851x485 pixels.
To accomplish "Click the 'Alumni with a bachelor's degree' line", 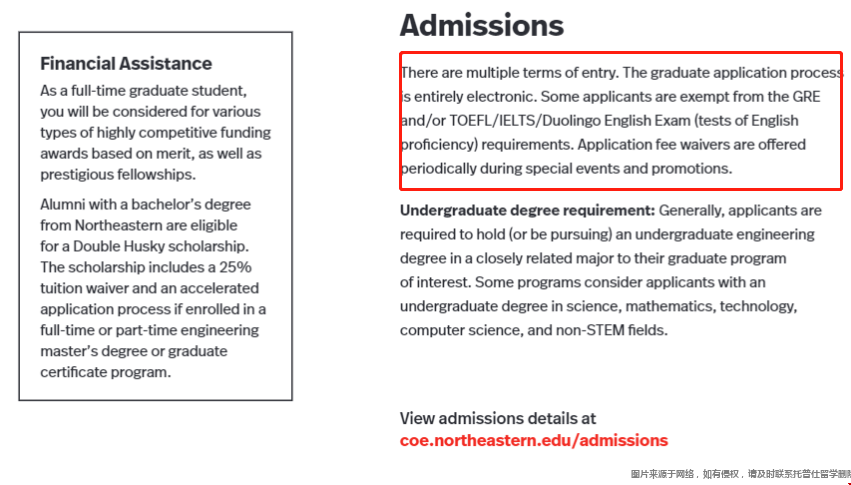I will coord(145,204).
